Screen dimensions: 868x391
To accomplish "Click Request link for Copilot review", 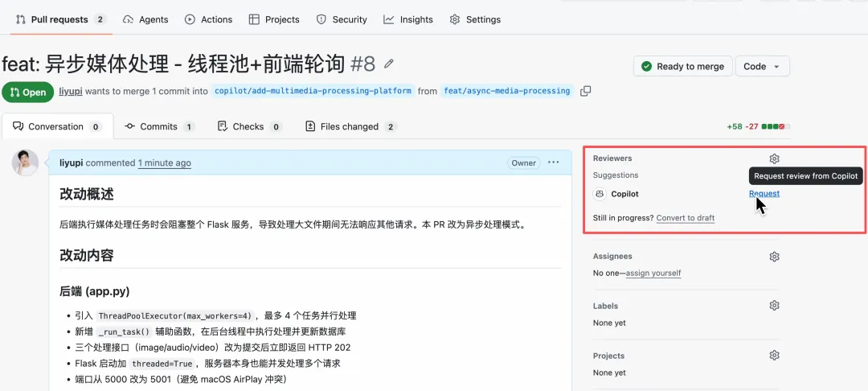I will coord(764,194).
